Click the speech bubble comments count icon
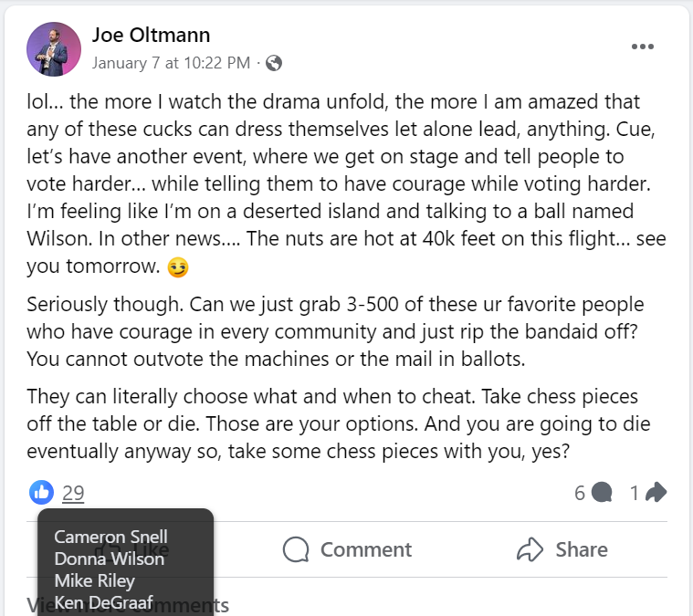Screen dimensions: 693x616 pyautogui.click(x=601, y=493)
